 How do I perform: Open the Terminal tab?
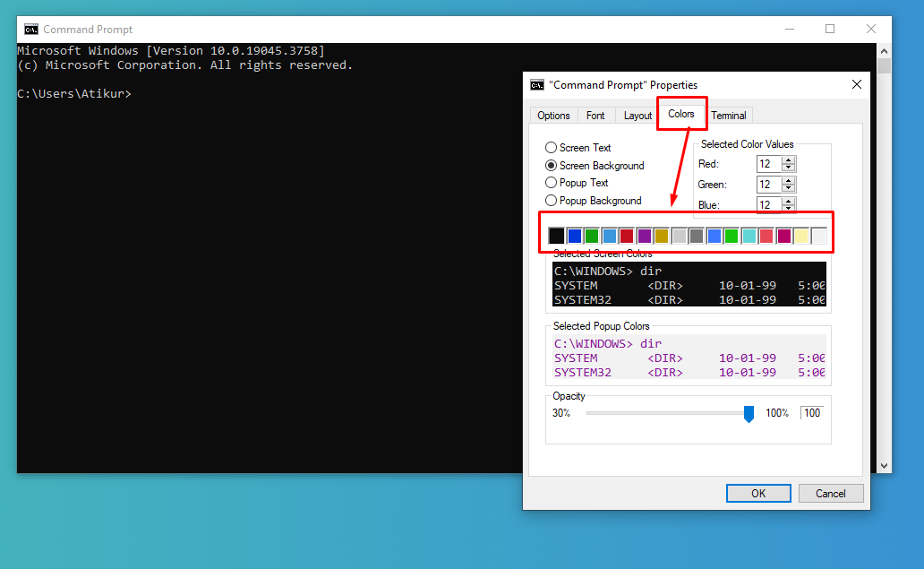point(728,116)
